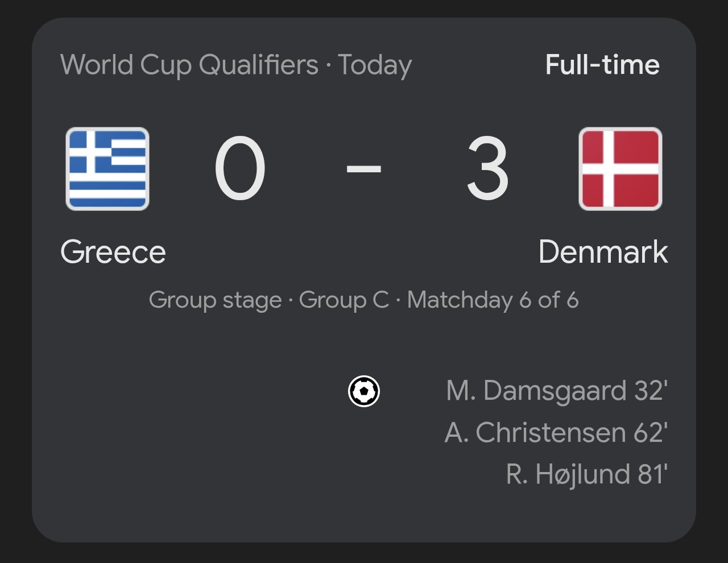Click Greece's score of 0
The width and height of the screenshot is (728, 563).
pos(240,169)
